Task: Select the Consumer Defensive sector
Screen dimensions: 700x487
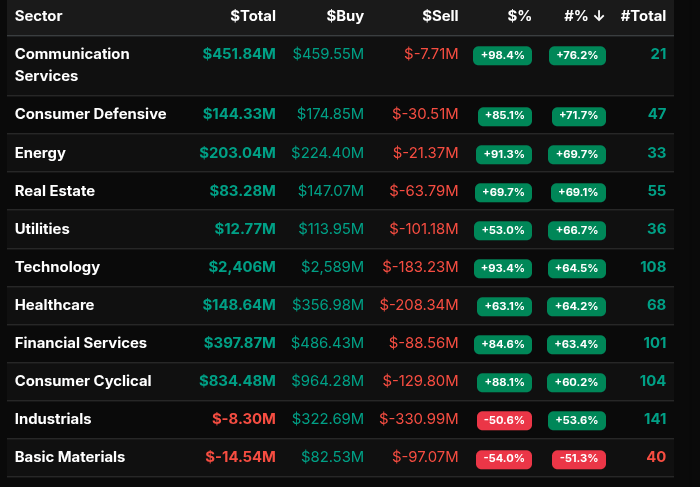Action: 90,114
